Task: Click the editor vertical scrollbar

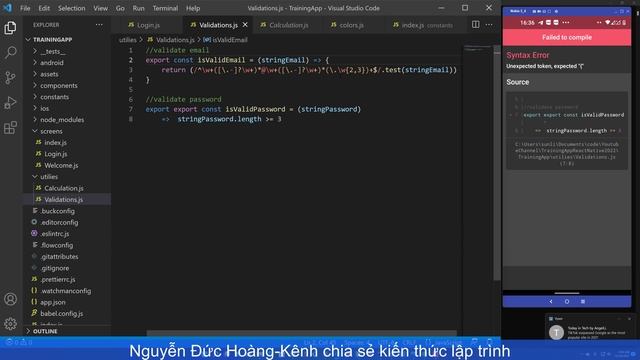Action: pos(497,163)
